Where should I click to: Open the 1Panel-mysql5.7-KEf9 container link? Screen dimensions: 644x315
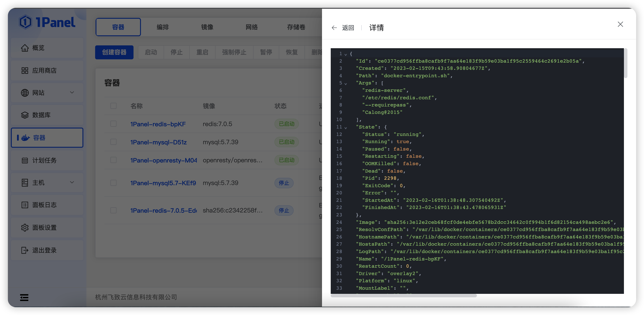163,183
